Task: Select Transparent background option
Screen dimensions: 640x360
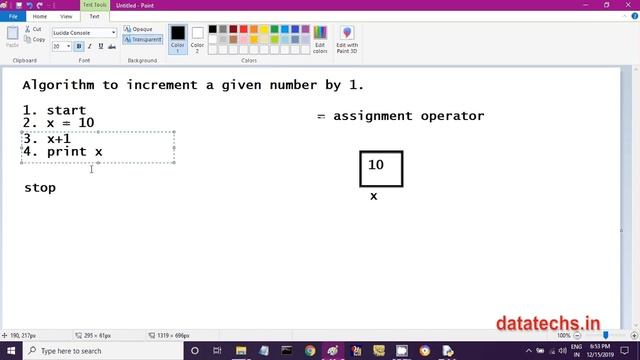Action: (143, 40)
